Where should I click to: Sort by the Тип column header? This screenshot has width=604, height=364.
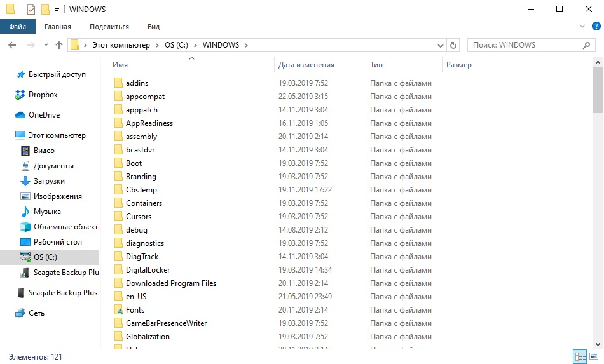click(377, 65)
